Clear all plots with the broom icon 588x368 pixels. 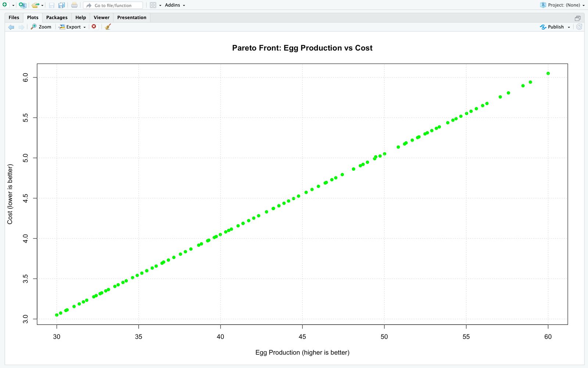point(108,26)
